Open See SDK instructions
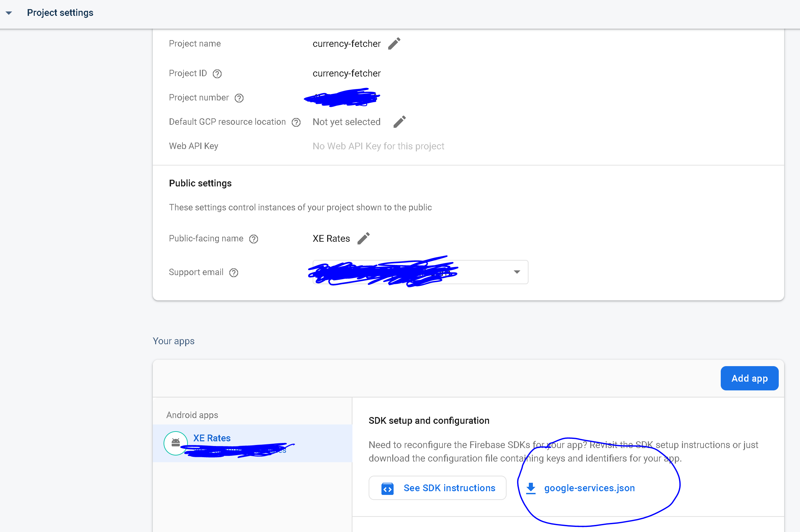Screen dimensions: 800x532 (x=437, y=488)
